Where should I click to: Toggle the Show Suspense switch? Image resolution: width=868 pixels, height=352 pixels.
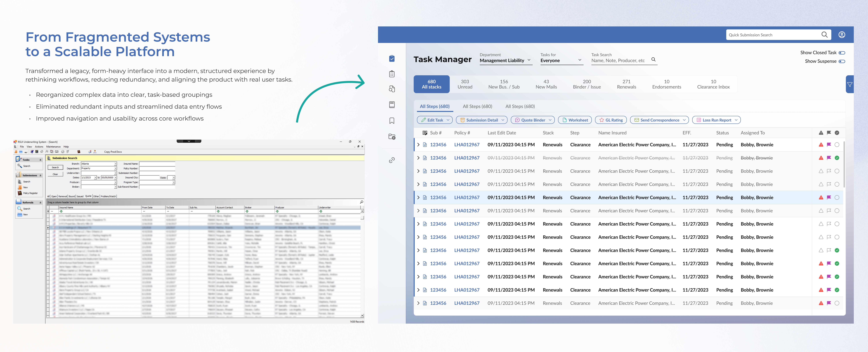(x=842, y=61)
